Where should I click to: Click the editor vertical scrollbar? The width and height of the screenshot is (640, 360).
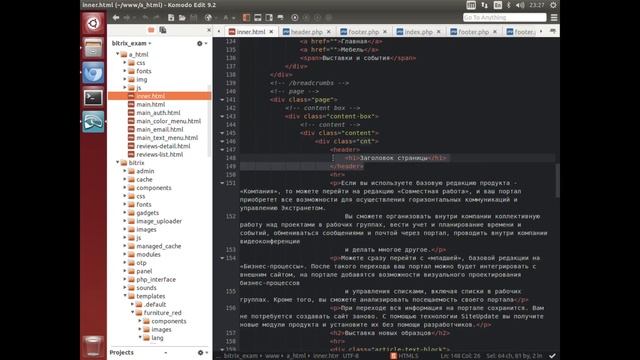coord(557,180)
